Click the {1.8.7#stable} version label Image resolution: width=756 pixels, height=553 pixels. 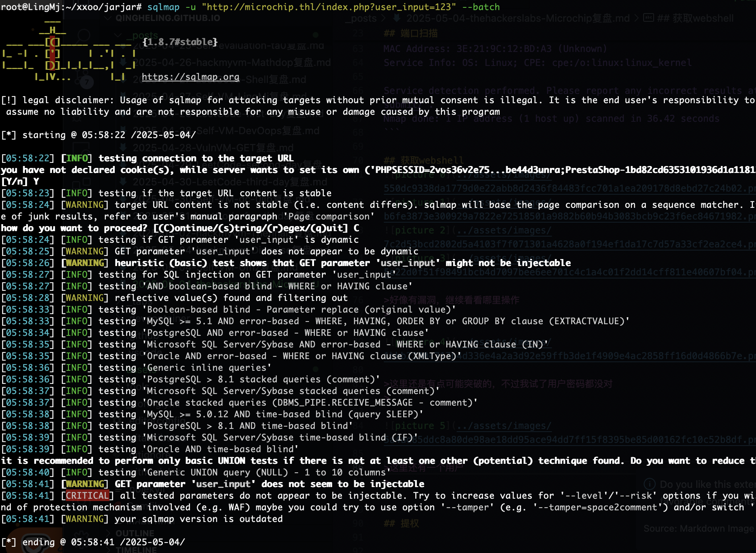coord(180,42)
